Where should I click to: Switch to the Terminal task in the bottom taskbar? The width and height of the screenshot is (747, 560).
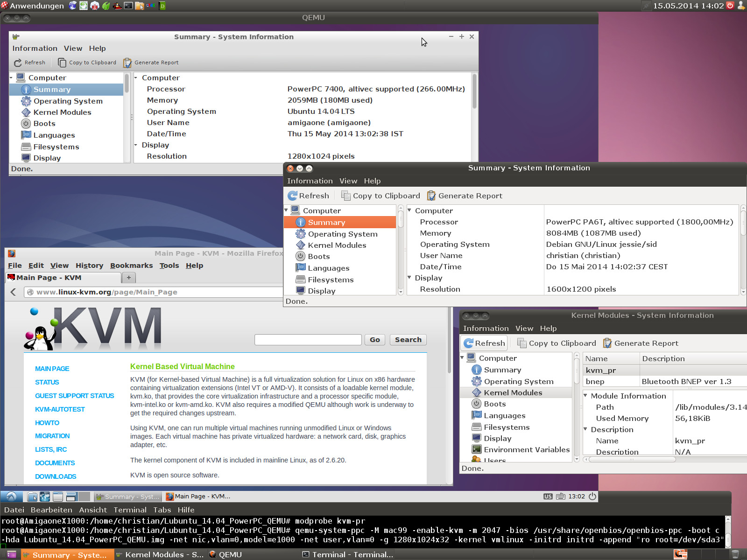[x=347, y=554]
